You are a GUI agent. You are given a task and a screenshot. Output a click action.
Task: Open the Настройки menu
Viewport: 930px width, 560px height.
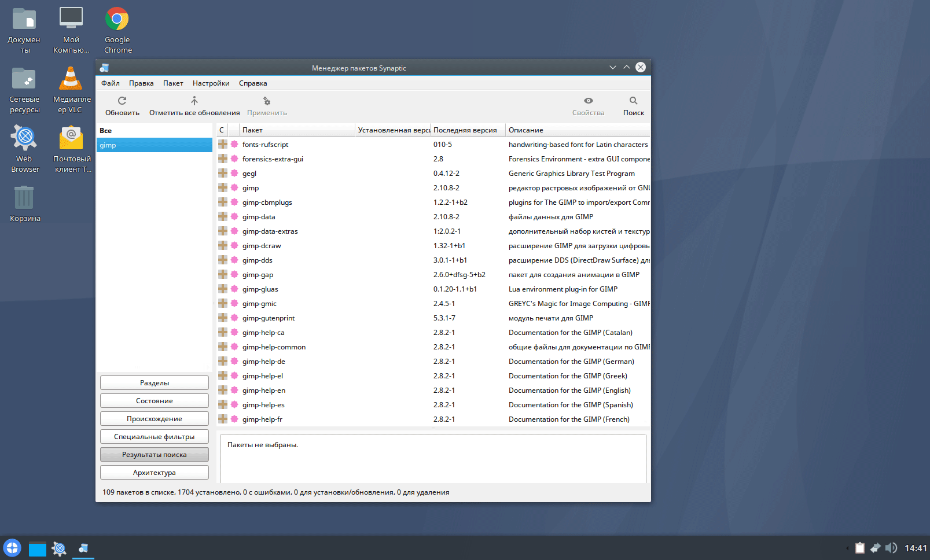point(211,83)
